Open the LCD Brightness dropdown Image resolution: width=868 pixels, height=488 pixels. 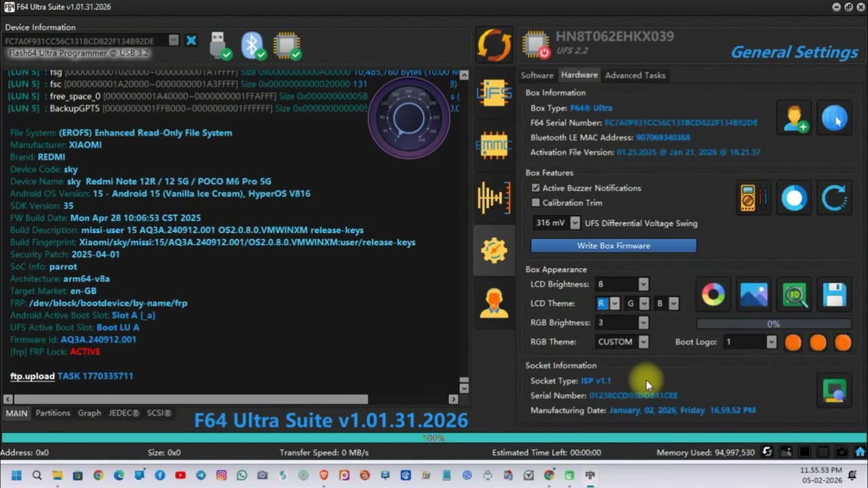[x=644, y=284]
